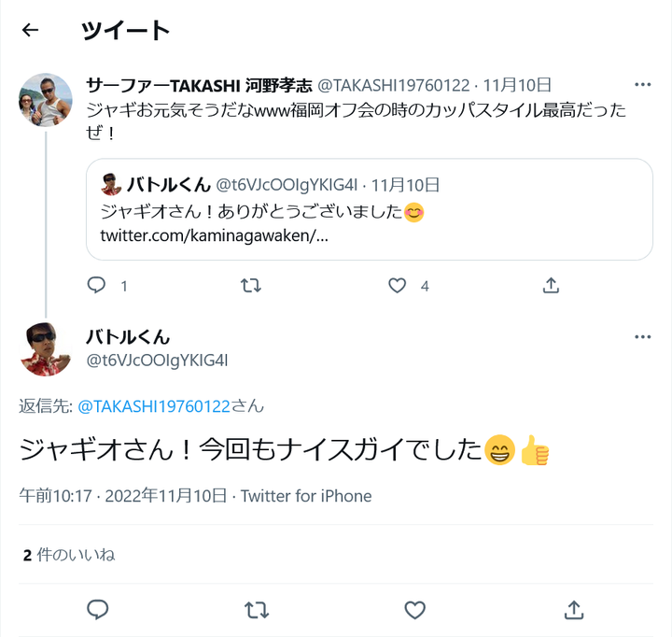Screen dimensions: 672x637
Task: Open more options for サーファーTAKASHI tweet
Action: pos(642,84)
